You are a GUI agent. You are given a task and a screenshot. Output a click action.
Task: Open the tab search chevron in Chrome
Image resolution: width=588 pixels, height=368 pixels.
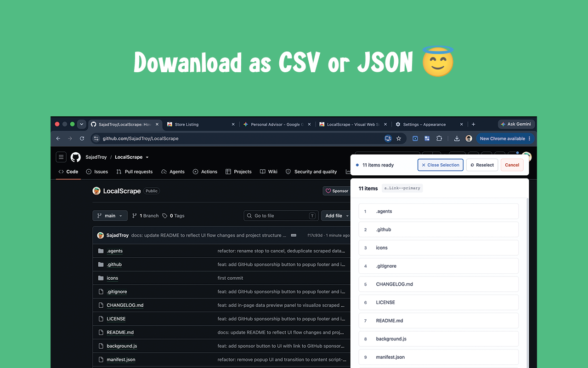point(82,124)
